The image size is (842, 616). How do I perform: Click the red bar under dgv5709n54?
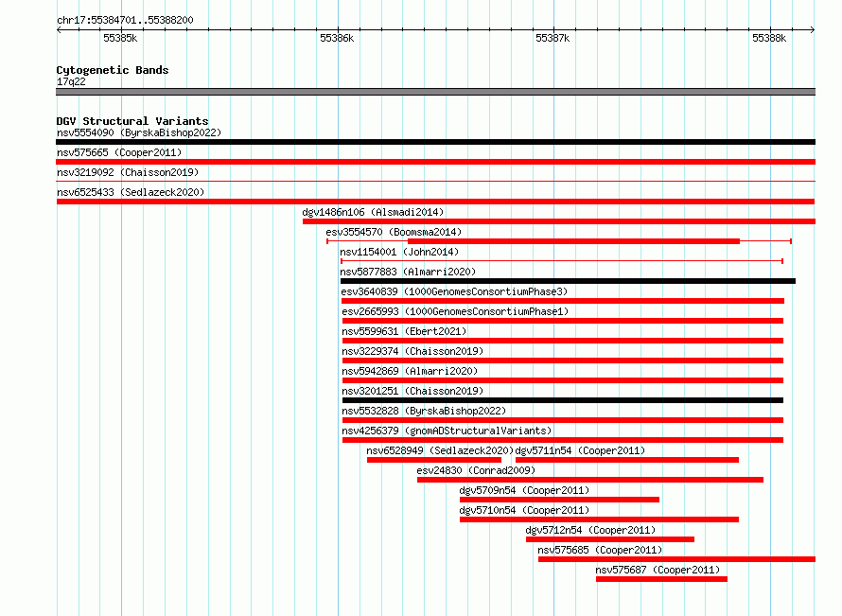[x=559, y=500]
